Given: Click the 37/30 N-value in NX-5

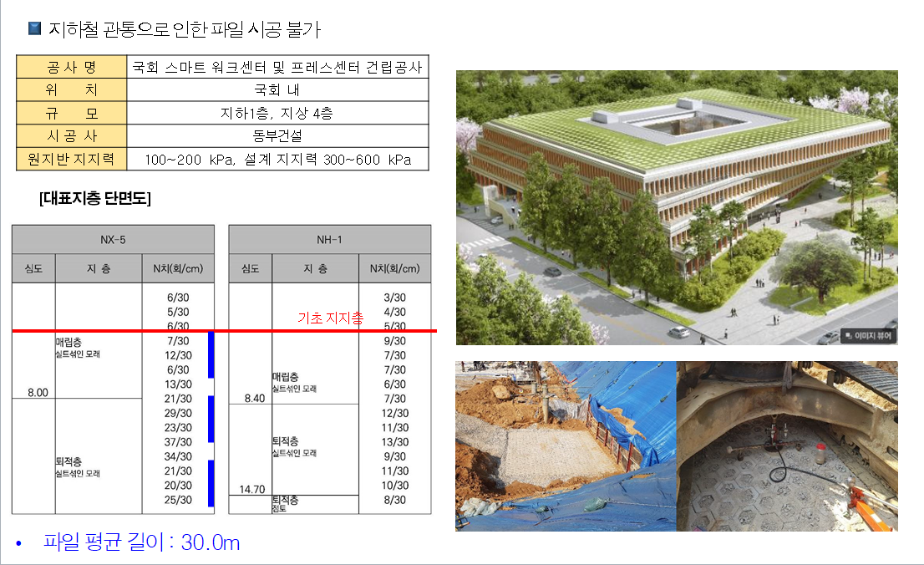Looking at the screenshot, I should [x=178, y=442].
